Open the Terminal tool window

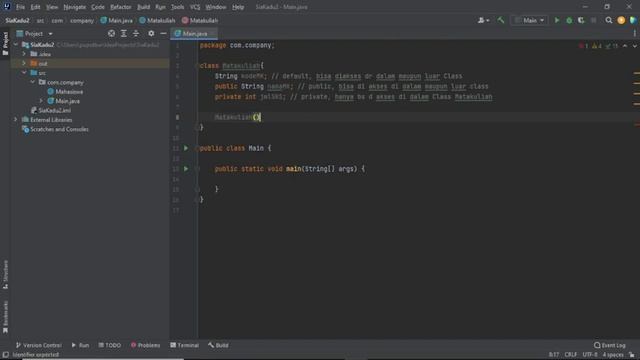[184, 345]
